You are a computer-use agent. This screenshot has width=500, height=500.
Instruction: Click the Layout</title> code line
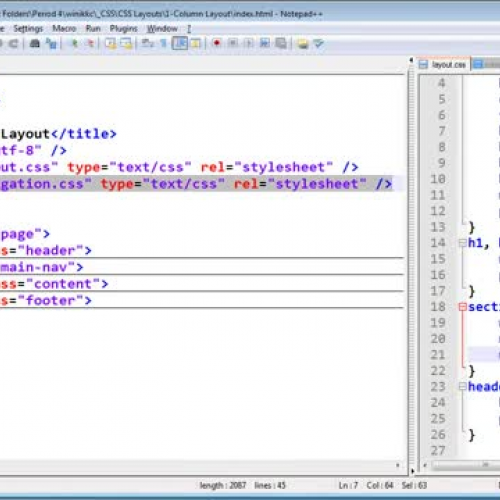pos(58,134)
